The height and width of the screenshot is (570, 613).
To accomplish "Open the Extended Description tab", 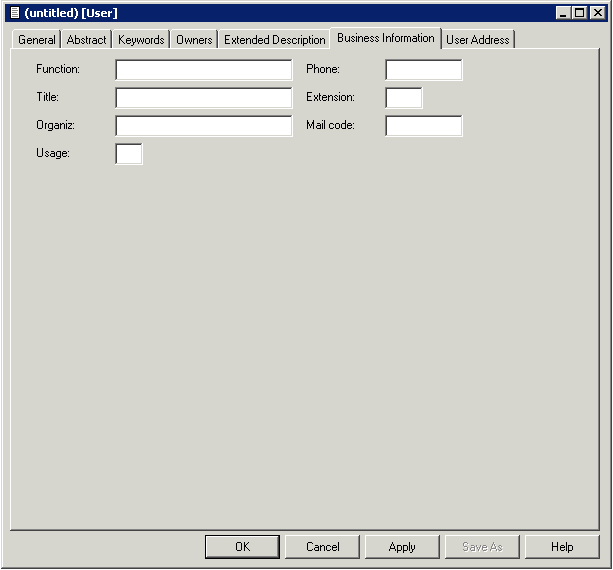I will click(x=274, y=40).
